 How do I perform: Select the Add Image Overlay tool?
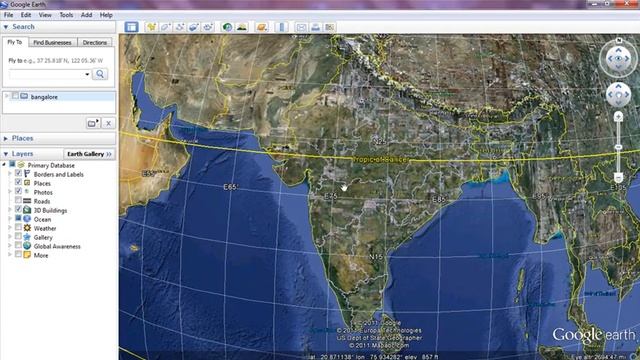(x=193, y=27)
